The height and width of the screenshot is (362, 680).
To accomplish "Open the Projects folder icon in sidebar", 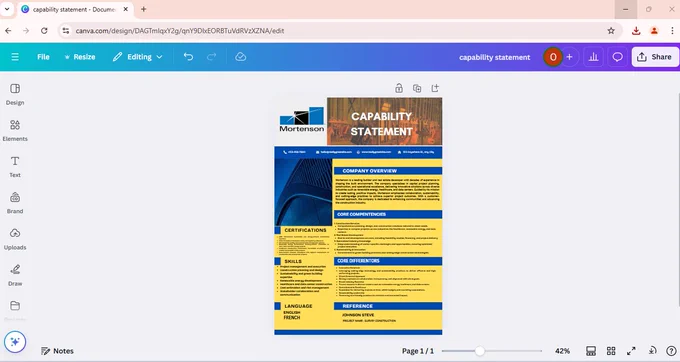I will pyautogui.click(x=15, y=306).
